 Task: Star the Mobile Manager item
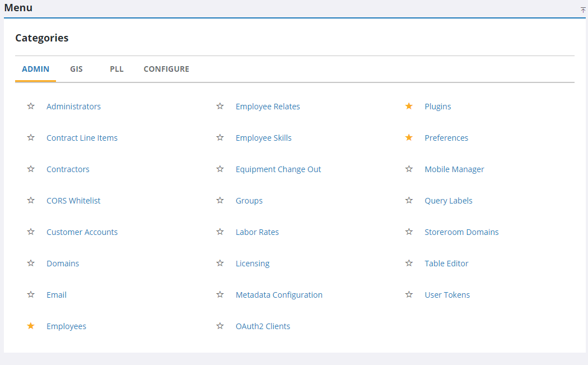point(409,169)
